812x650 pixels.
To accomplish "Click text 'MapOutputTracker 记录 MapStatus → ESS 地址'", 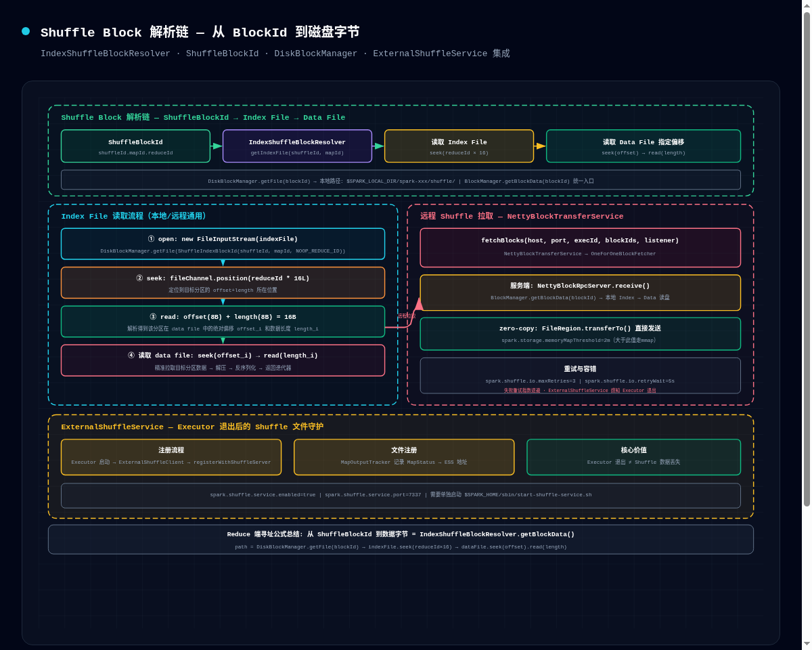I will 404,462.
